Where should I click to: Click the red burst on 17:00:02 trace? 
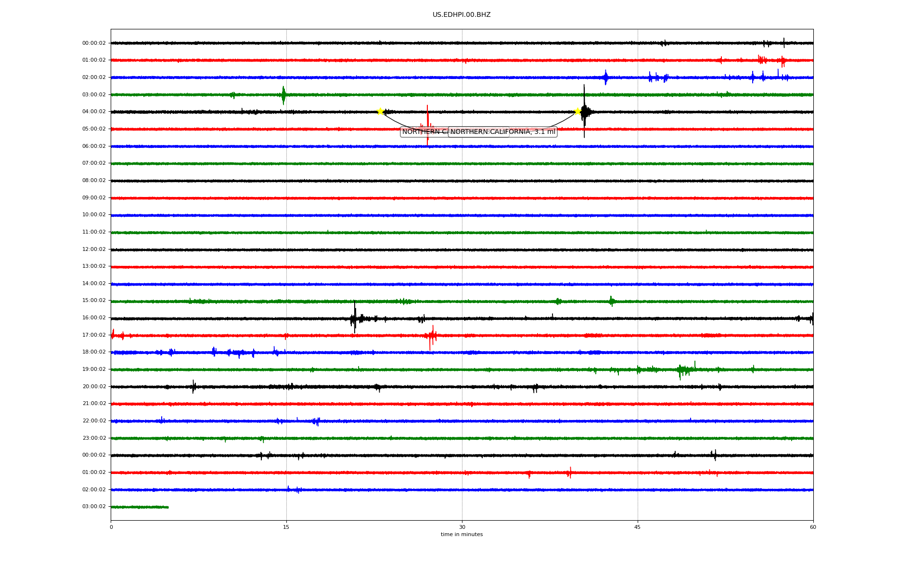(432, 336)
